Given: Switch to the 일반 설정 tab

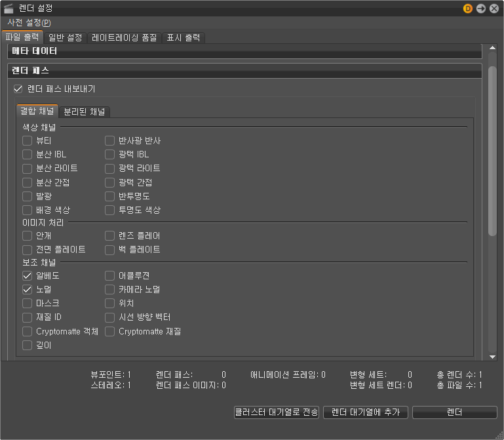Looking at the screenshot, I should 66,37.
